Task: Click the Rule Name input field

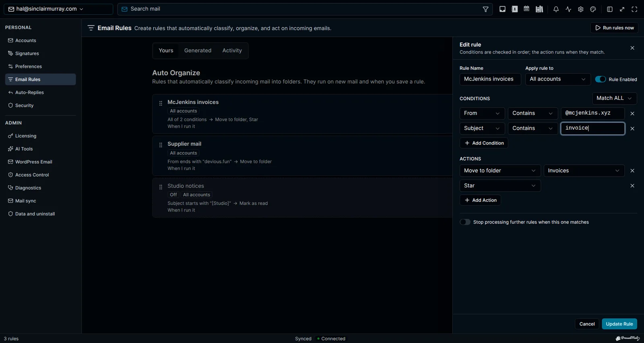Action: 490,79
